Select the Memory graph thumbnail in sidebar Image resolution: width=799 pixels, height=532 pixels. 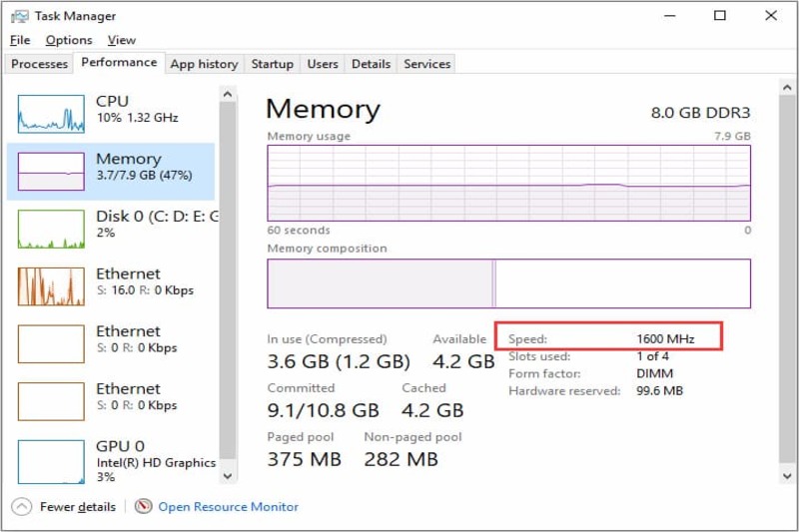click(51, 171)
